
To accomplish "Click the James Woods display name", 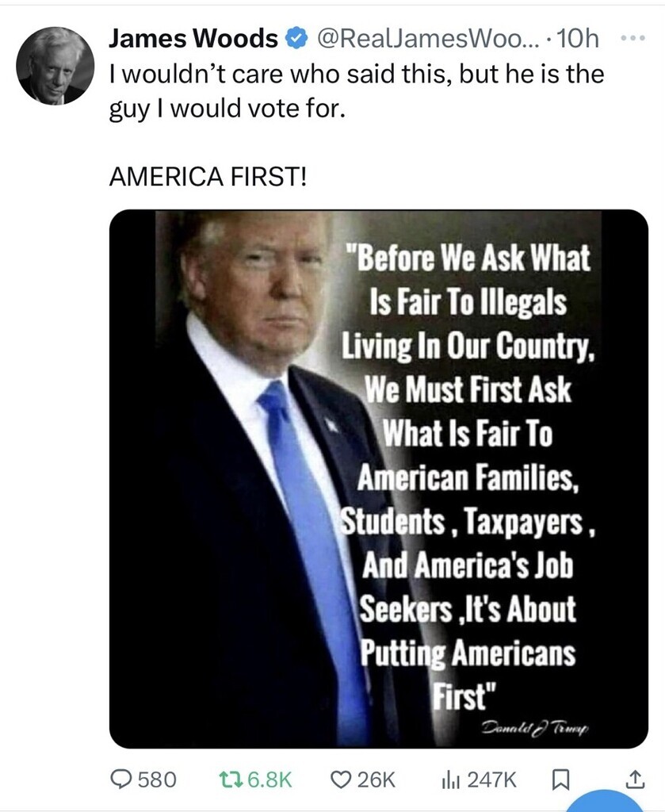I will tap(193, 38).
